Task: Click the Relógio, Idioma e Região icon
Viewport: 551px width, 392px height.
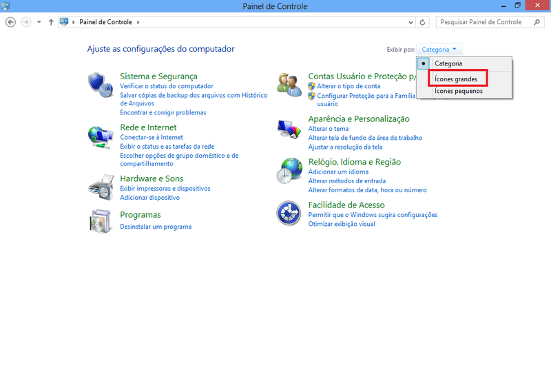Action: pyautogui.click(x=289, y=171)
